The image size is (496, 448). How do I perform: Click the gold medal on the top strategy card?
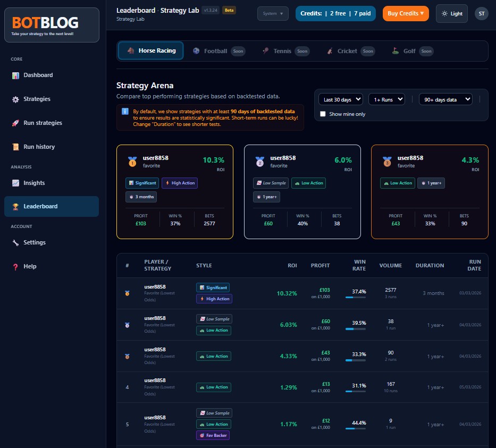132,162
